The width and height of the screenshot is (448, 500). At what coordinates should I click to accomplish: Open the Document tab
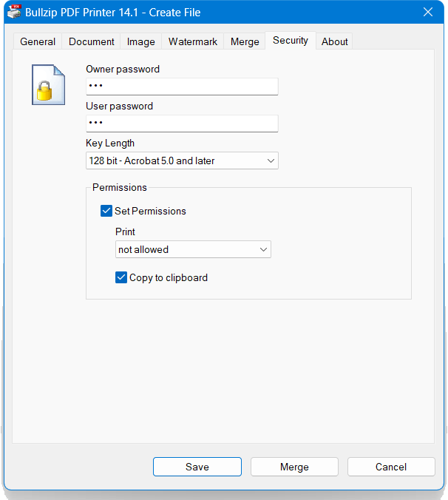[x=92, y=41]
